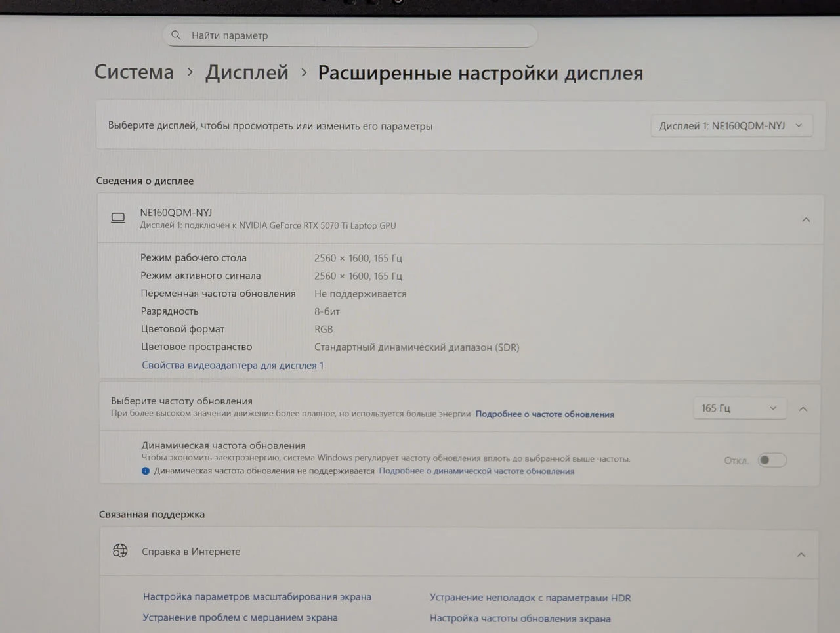Go to Дисплей in the breadcrumb
840x633 pixels.
coord(247,72)
